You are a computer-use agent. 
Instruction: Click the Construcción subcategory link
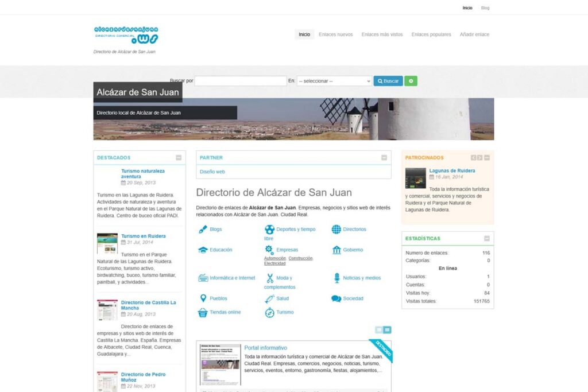[300, 258]
